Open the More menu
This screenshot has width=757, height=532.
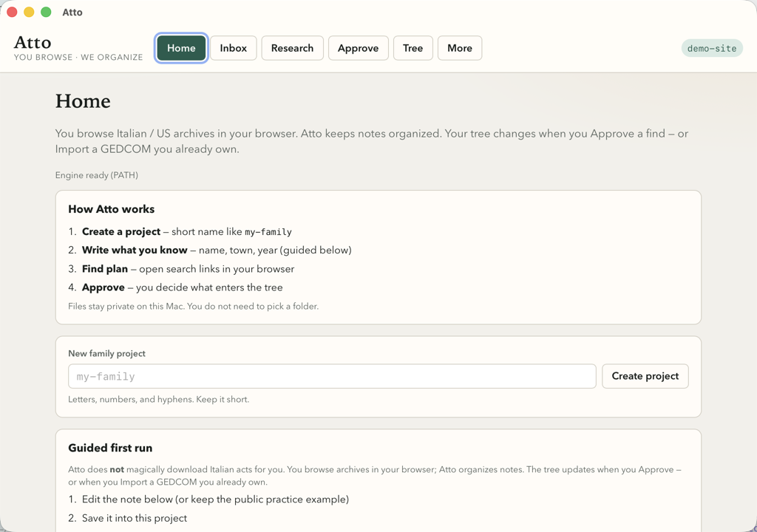tap(460, 48)
